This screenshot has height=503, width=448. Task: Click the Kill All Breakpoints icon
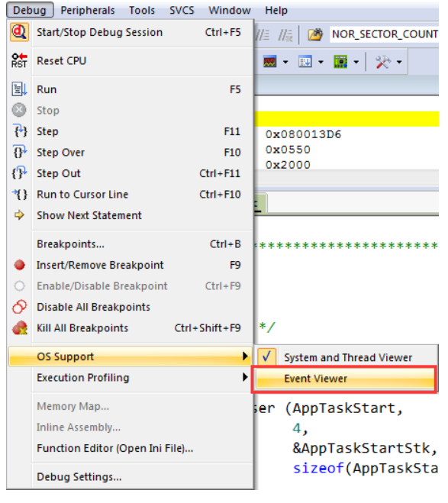pos(20,328)
